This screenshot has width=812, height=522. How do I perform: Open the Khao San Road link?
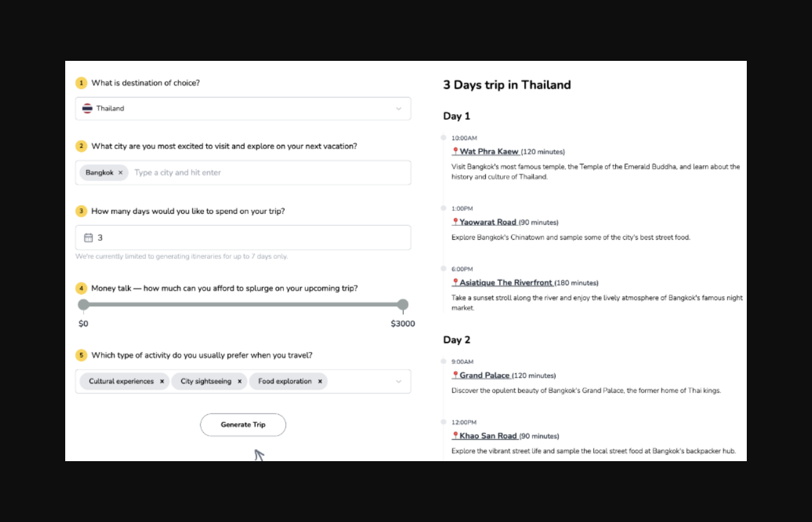tap(488, 436)
